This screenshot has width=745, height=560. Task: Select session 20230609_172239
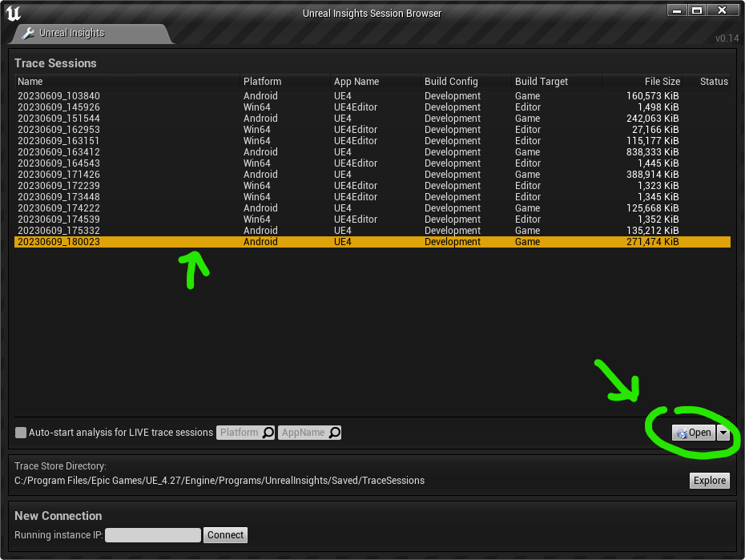[x=372, y=186]
